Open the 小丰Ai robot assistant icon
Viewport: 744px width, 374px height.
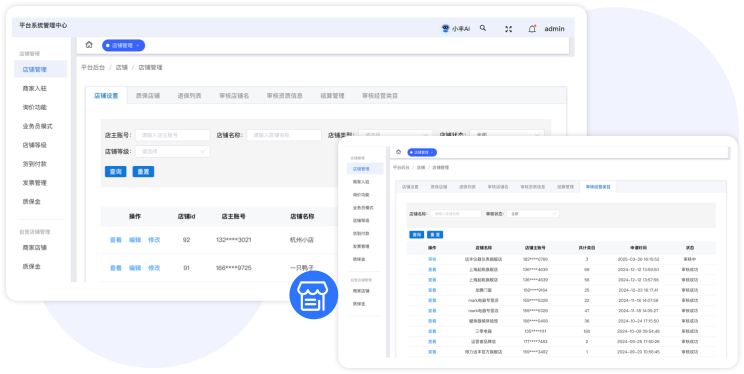tap(445, 28)
